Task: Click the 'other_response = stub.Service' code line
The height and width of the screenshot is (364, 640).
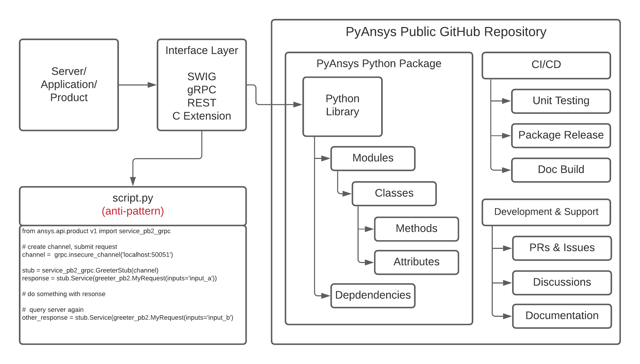Action: [128, 318]
